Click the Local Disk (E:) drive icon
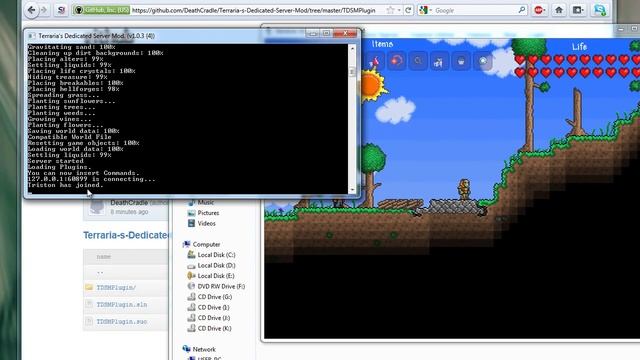The width and height of the screenshot is (640, 360). click(191, 276)
